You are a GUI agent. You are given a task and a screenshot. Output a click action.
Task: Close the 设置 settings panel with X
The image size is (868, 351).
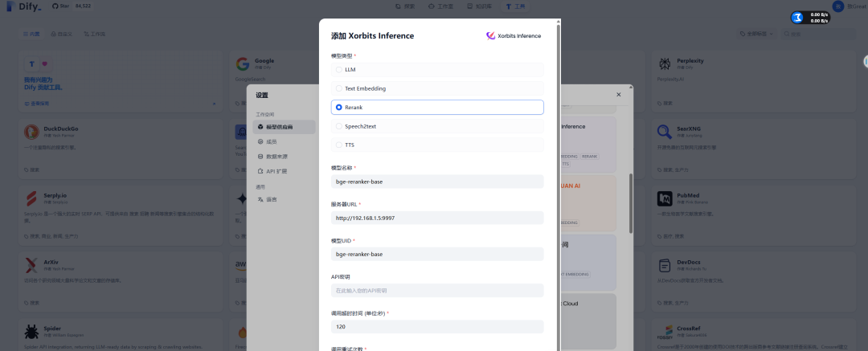point(618,95)
